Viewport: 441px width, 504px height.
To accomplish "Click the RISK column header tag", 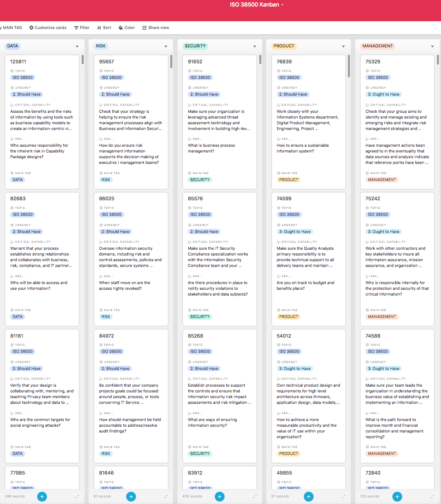I will pos(101,46).
